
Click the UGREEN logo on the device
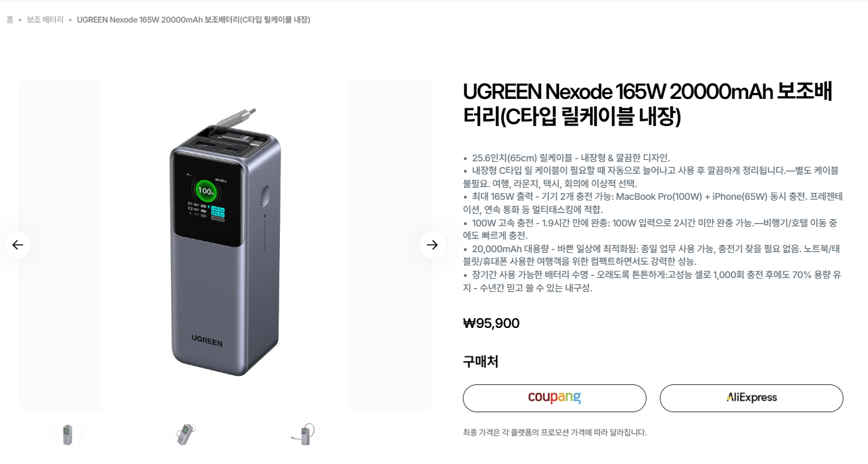[x=208, y=343]
